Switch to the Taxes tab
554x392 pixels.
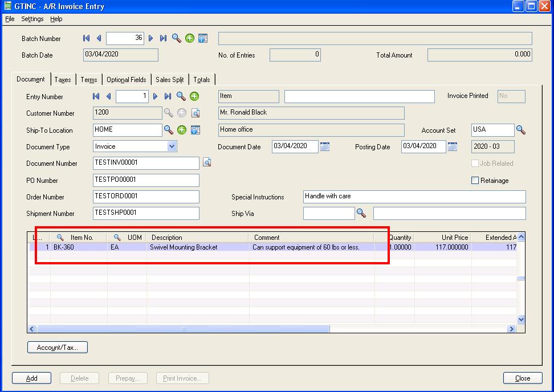point(63,80)
